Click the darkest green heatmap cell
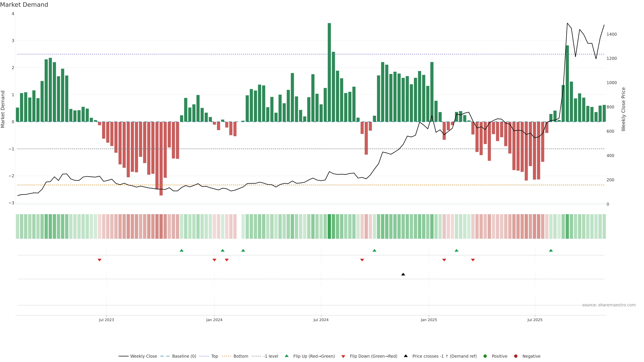644x362 pixels. pos(329,226)
